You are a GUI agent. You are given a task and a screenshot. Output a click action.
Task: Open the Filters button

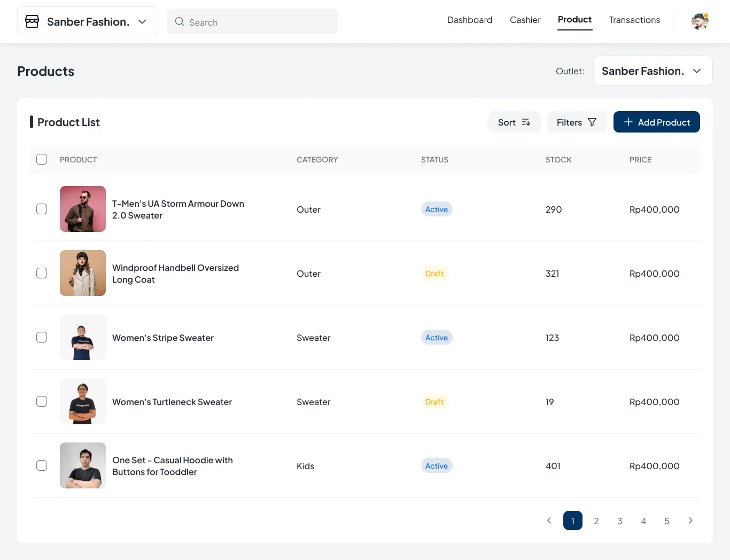pyautogui.click(x=577, y=122)
